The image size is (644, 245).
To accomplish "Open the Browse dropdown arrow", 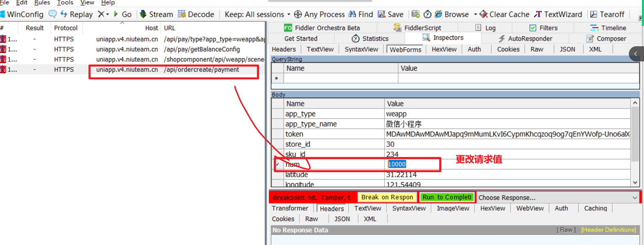I will coord(475,15).
